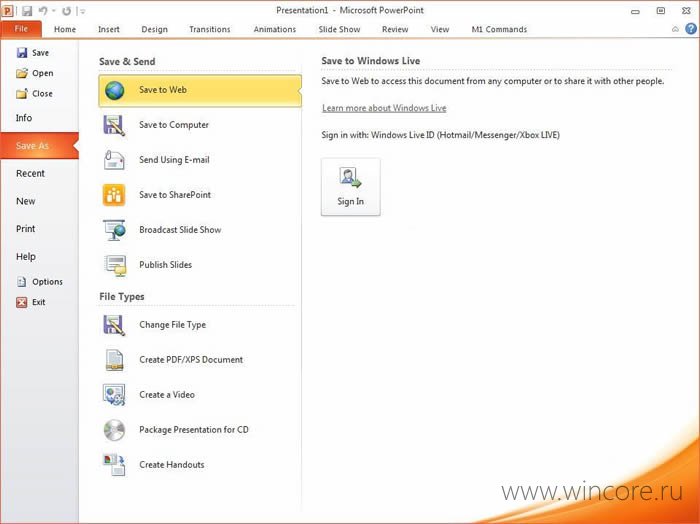Choose the Save to Web label
Screen dimensions: 700x524
pos(163,90)
